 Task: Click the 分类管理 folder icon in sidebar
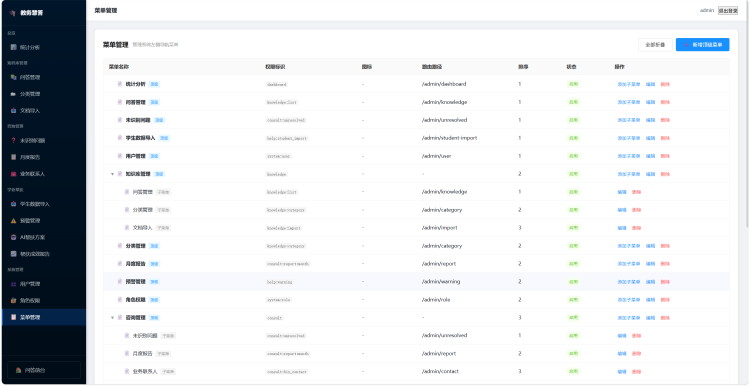[13, 94]
